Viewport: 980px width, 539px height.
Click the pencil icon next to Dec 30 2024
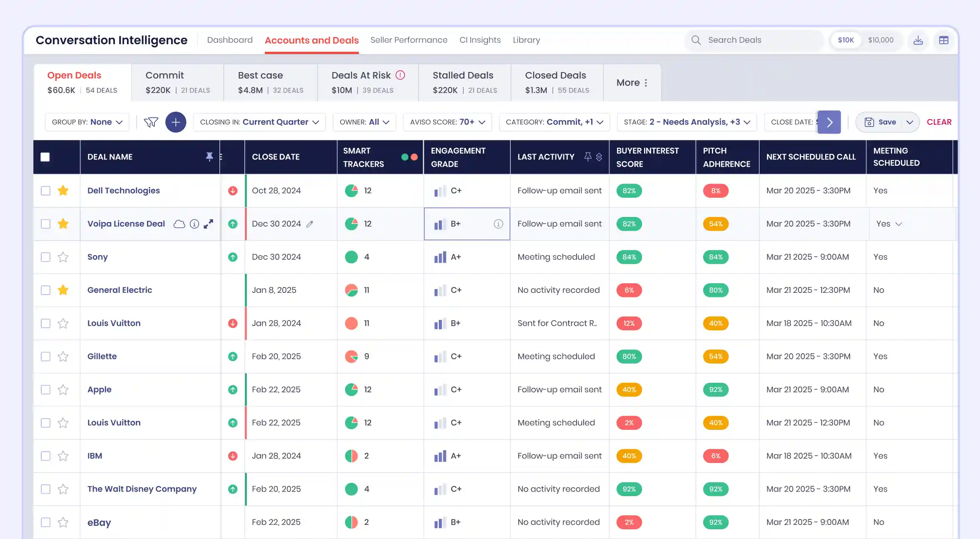click(x=309, y=224)
